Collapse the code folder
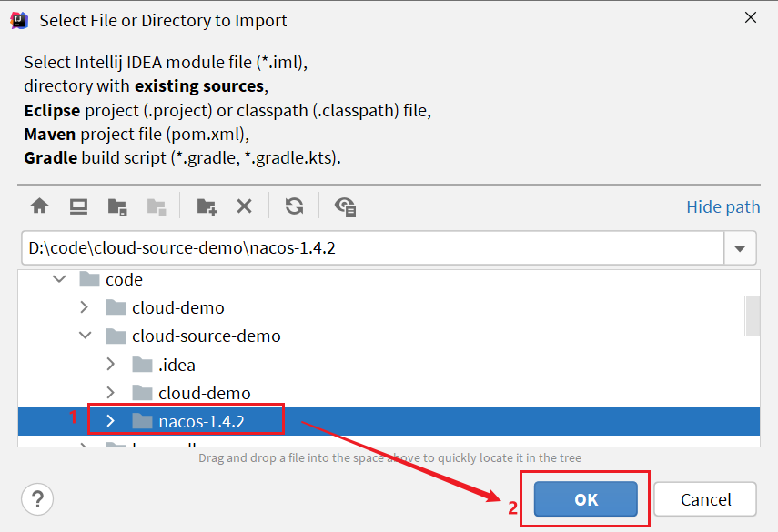 pos(58,280)
